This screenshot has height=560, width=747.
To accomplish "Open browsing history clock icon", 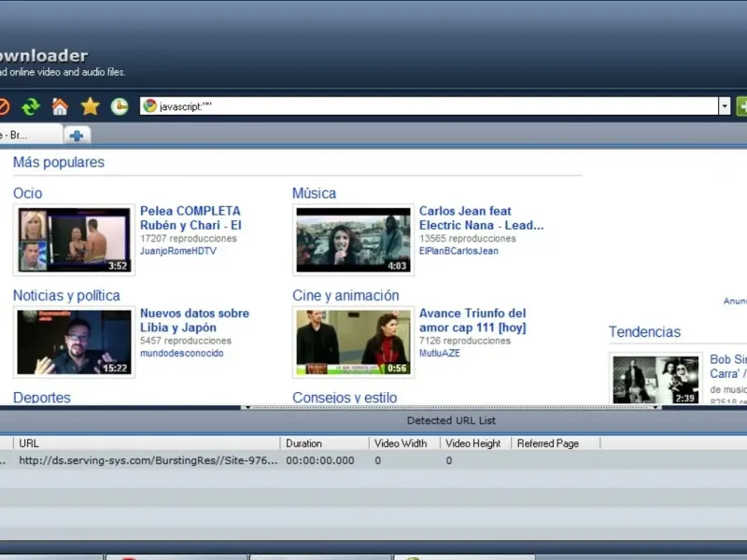I will 120,106.
